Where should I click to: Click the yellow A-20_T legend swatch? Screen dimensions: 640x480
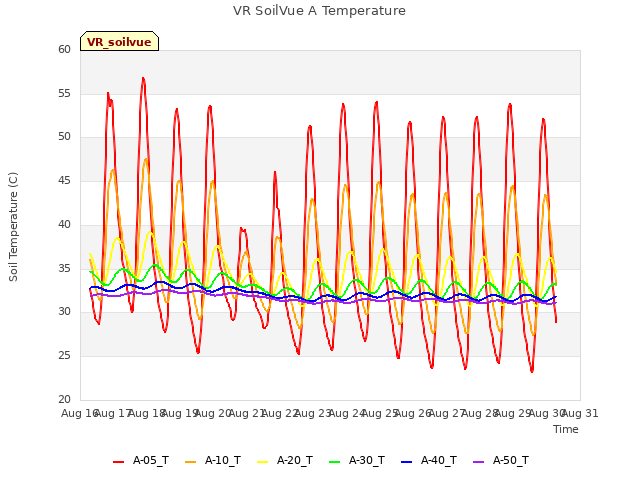click(262, 462)
